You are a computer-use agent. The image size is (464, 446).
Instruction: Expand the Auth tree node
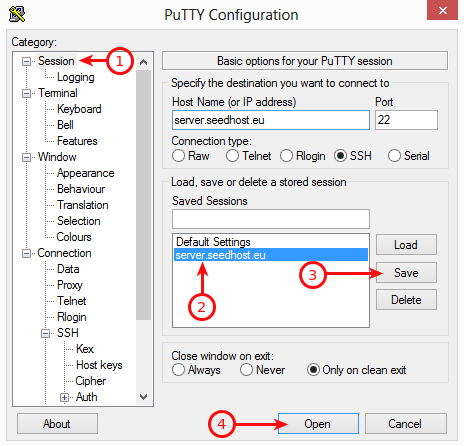click(x=64, y=397)
